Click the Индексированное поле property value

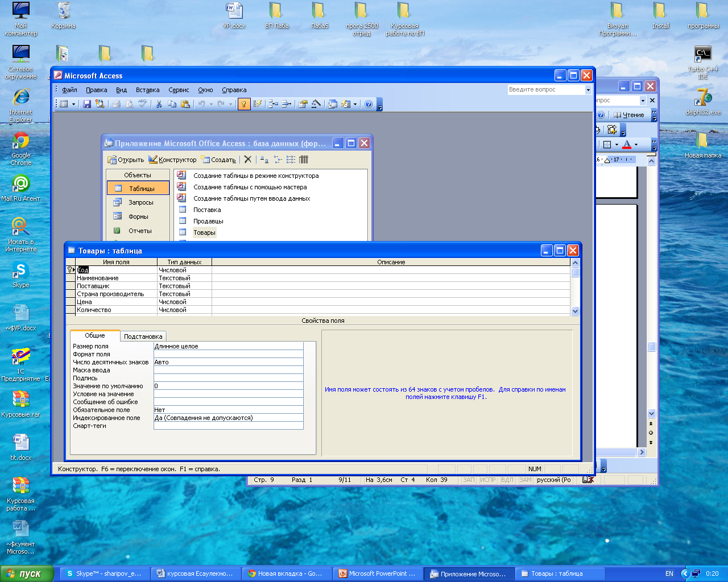coord(228,418)
